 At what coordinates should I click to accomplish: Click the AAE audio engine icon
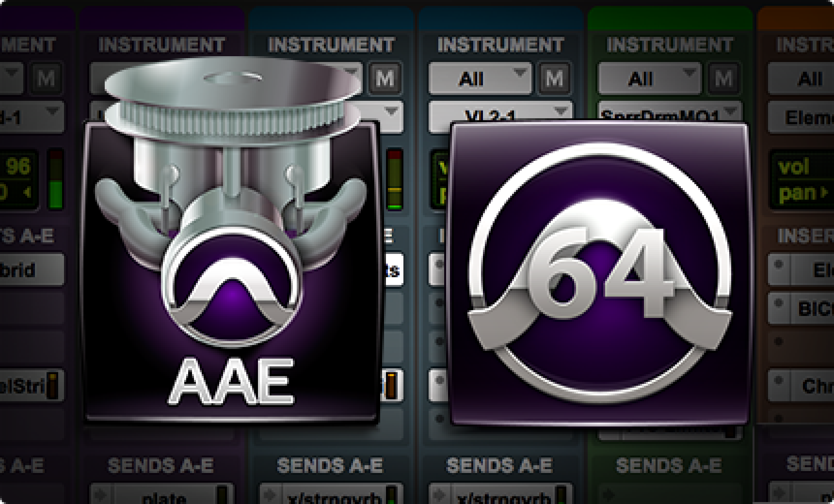[232, 242]
